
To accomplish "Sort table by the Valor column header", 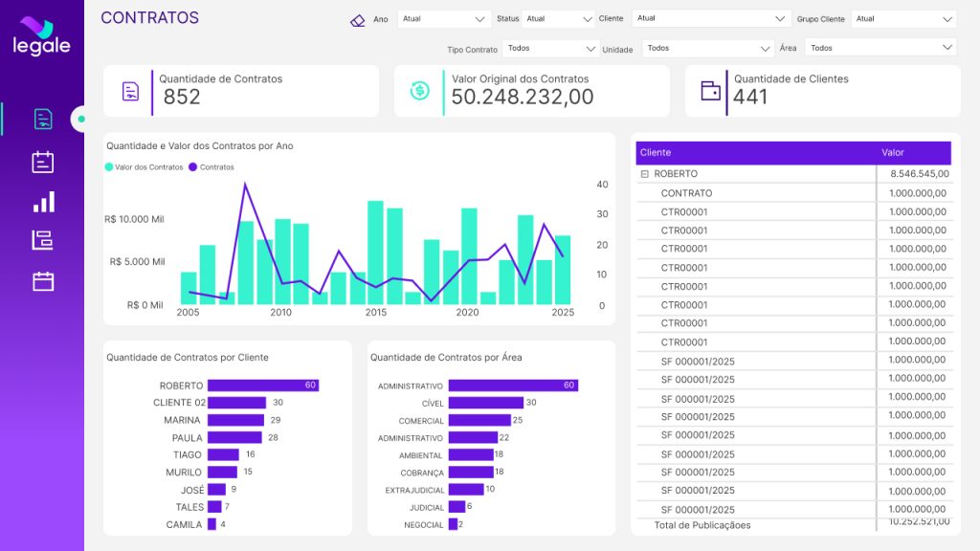I will point(892,153).
